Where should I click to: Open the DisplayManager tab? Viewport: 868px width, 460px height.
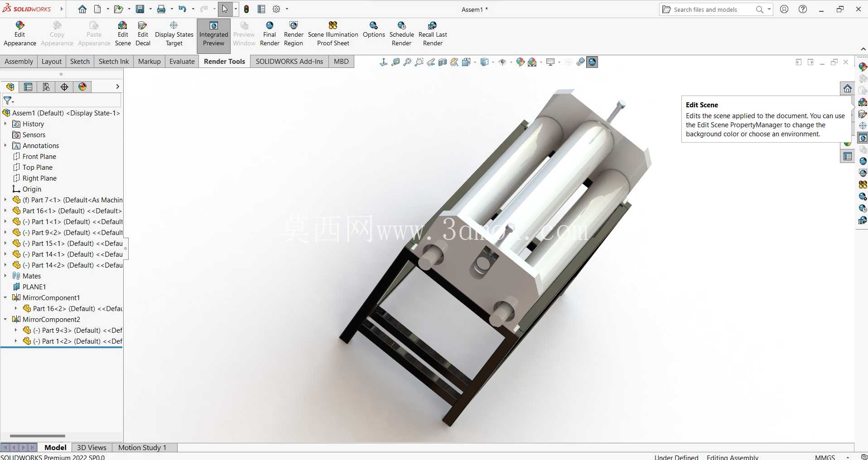click(x=82, y=87)
